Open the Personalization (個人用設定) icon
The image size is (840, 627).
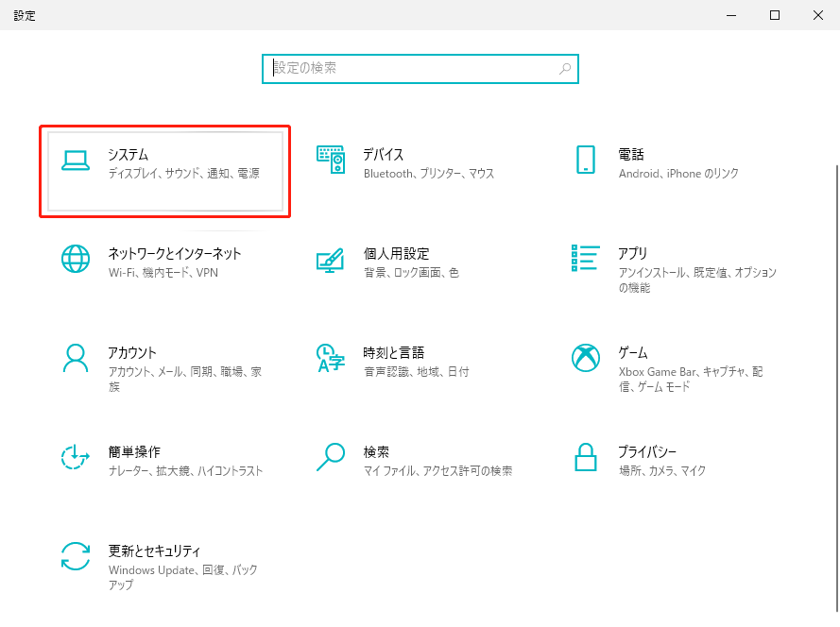coord(331,261)
